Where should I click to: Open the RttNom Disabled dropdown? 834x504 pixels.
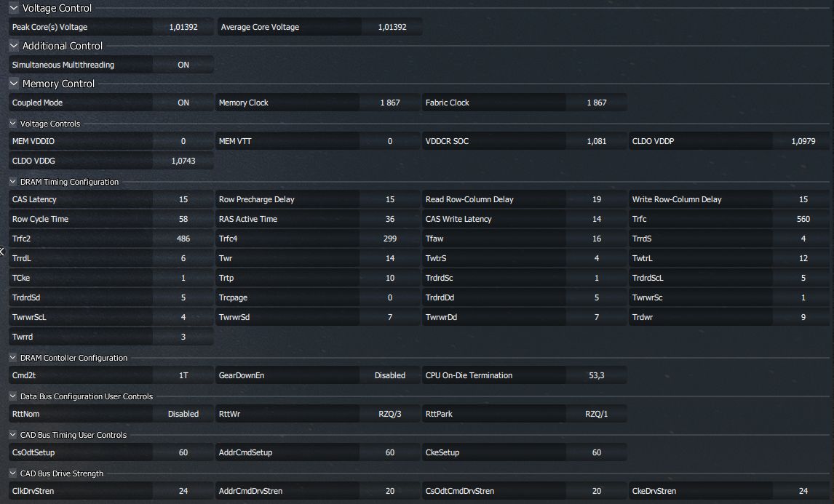[183, 414]
